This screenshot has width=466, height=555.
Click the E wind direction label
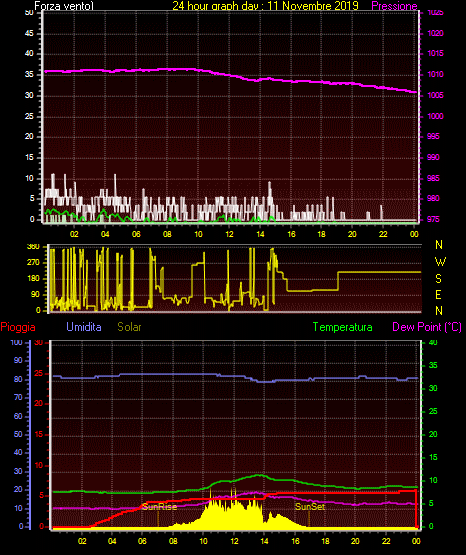(438, 294)
